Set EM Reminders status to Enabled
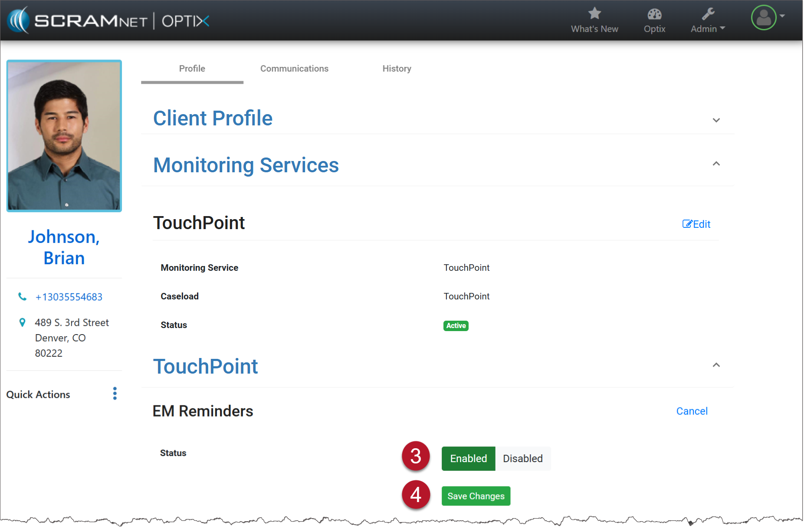This screenshot has width=804, height=532. [x=468, y=459]
